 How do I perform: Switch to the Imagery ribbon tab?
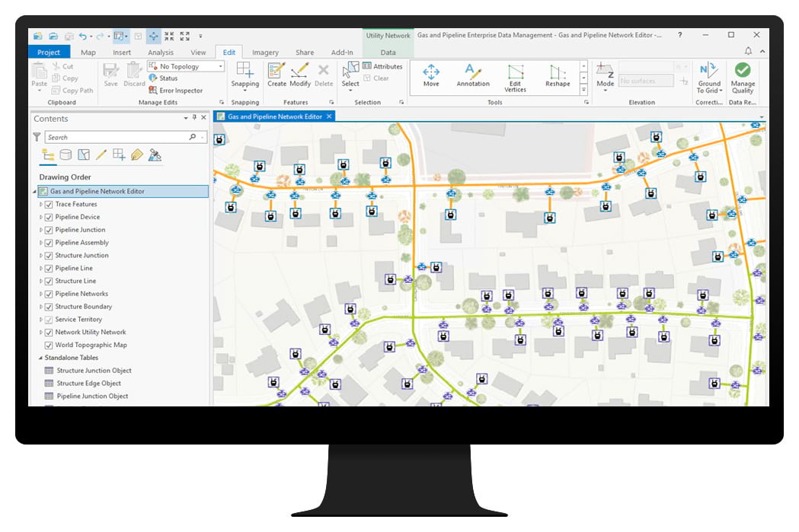(x=265, y=52)
